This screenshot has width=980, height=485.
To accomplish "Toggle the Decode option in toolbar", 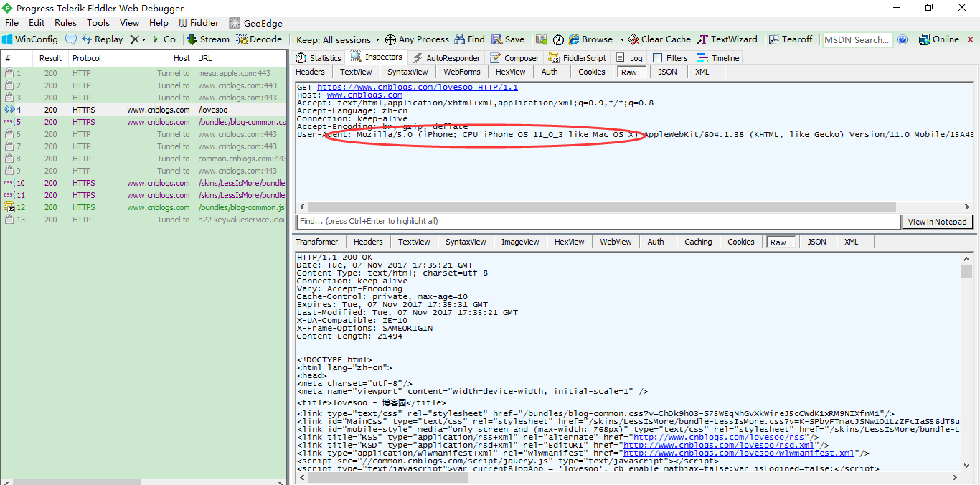I will click(258, 39).
